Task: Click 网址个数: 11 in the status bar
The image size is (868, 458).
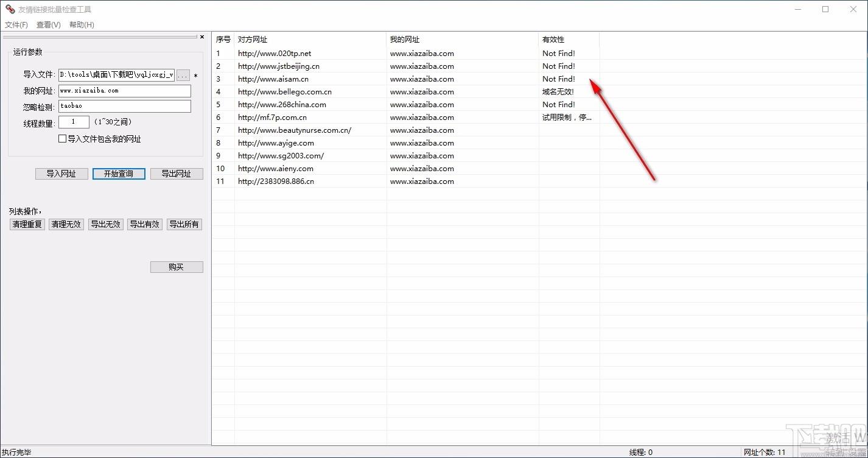Action: point(765,453)
